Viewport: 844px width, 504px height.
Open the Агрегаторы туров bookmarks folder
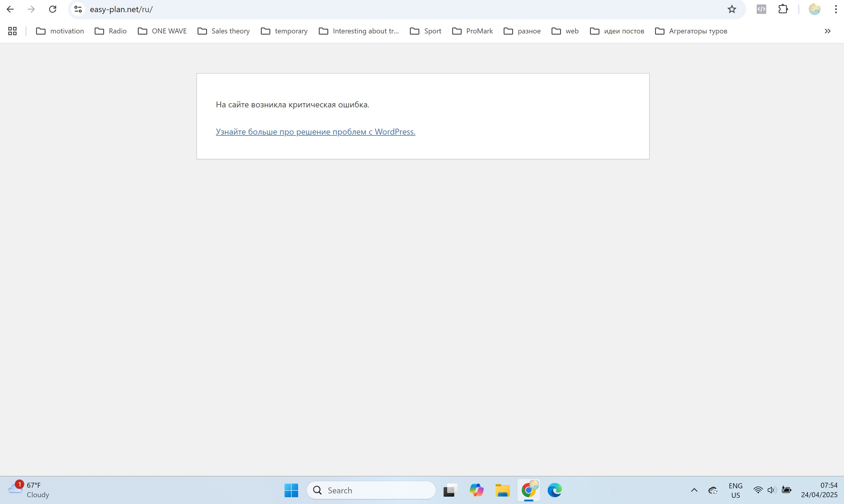click(x=691, y=31)
